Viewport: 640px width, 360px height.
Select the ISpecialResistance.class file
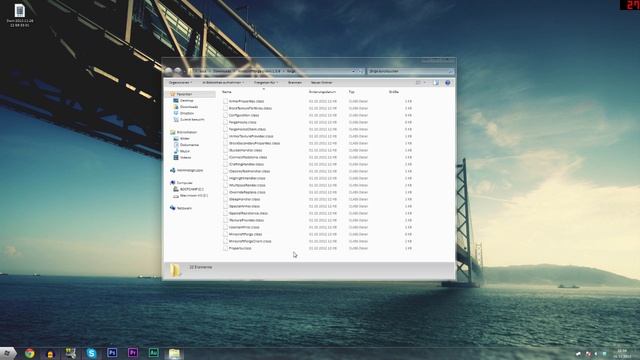click(x=248, y=213)
